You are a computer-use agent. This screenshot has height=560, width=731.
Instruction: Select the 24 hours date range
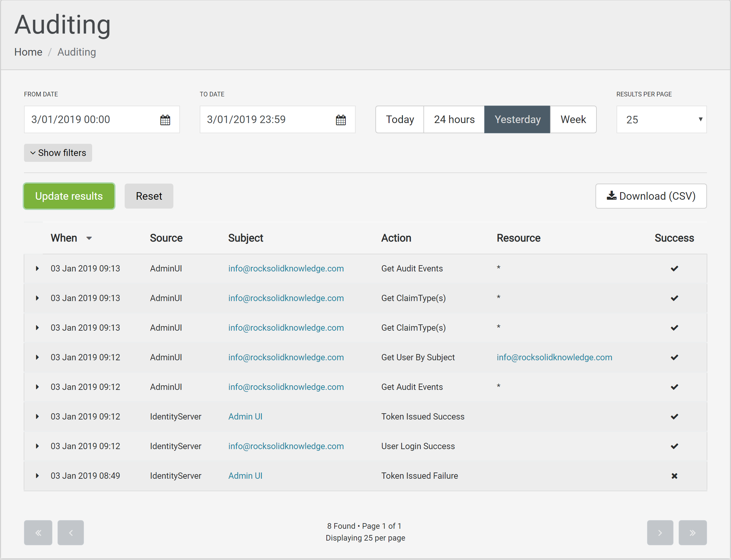(454, 119)
